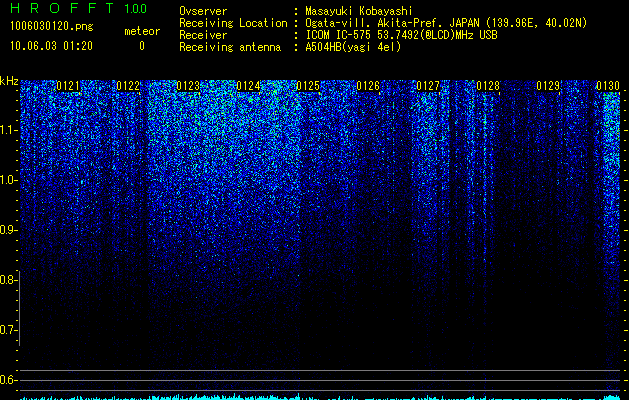Click the HROFFT 1.0.0 title text

point(79,8)
